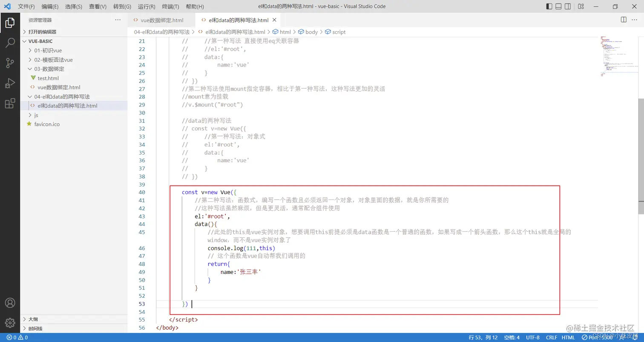Open favicon.ico in the explorer
This screenshot has width=644, height=342.
[x=74, y=124]
